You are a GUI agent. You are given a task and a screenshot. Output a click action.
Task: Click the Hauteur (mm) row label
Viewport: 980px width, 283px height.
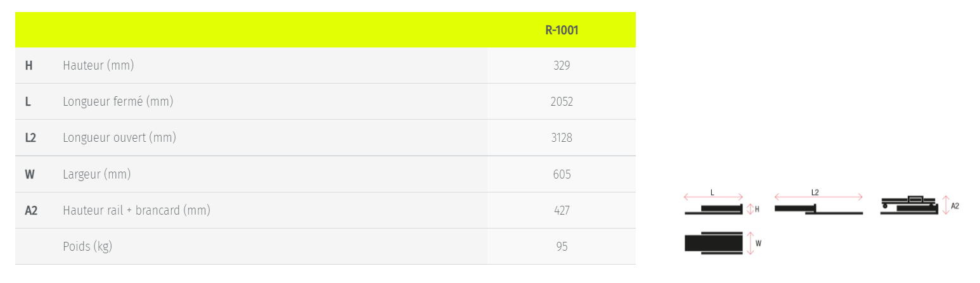[x=98, y=65]
